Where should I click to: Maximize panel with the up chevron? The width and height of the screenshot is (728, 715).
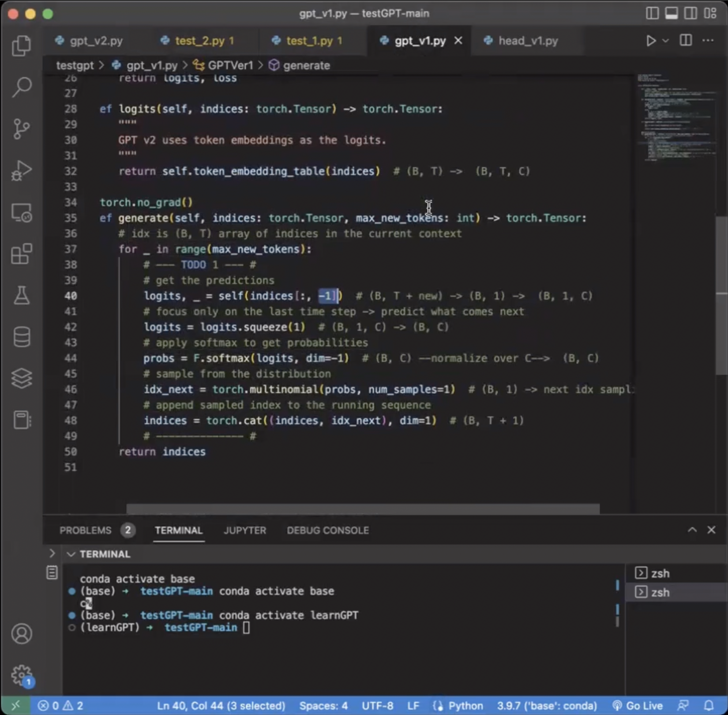tap(692, 530)
